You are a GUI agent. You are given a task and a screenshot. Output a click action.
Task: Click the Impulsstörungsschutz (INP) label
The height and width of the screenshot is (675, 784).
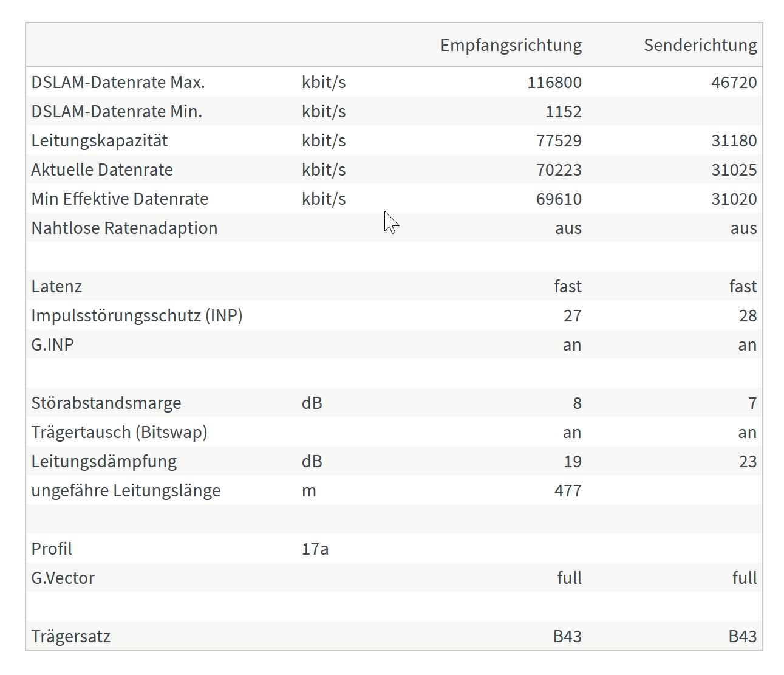(137, 315)
